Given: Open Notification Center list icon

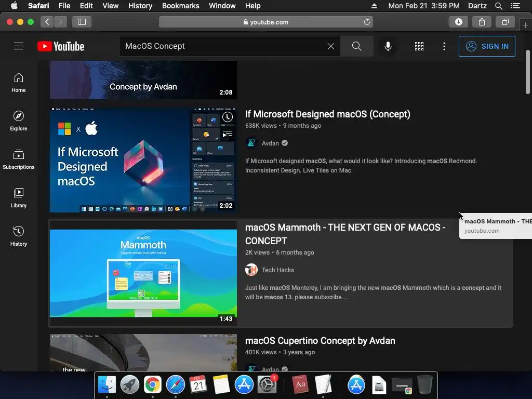Looking at the screenshot, I should tap(515, 6).
